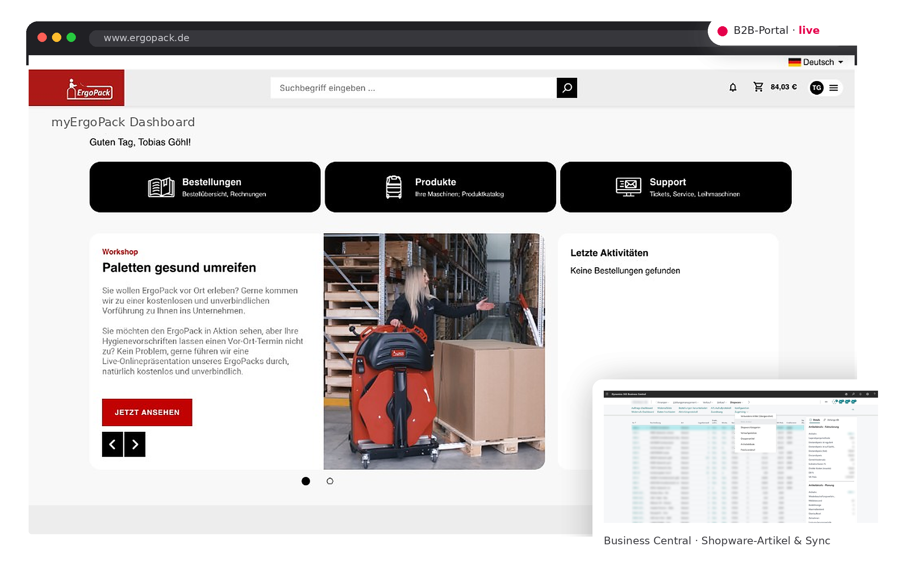Viewport: 924px width, 585px height.
Task: Click the TG user avatar
Action: point(817,87)
